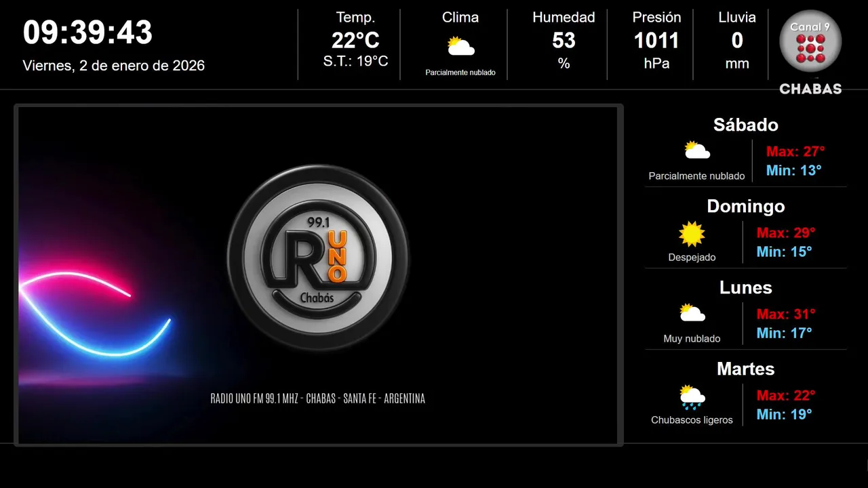Image resolution: width=868 pixels, height=488 pixels.
Task: Click Martes' Max: 22° value
Action: click(786, 395)
